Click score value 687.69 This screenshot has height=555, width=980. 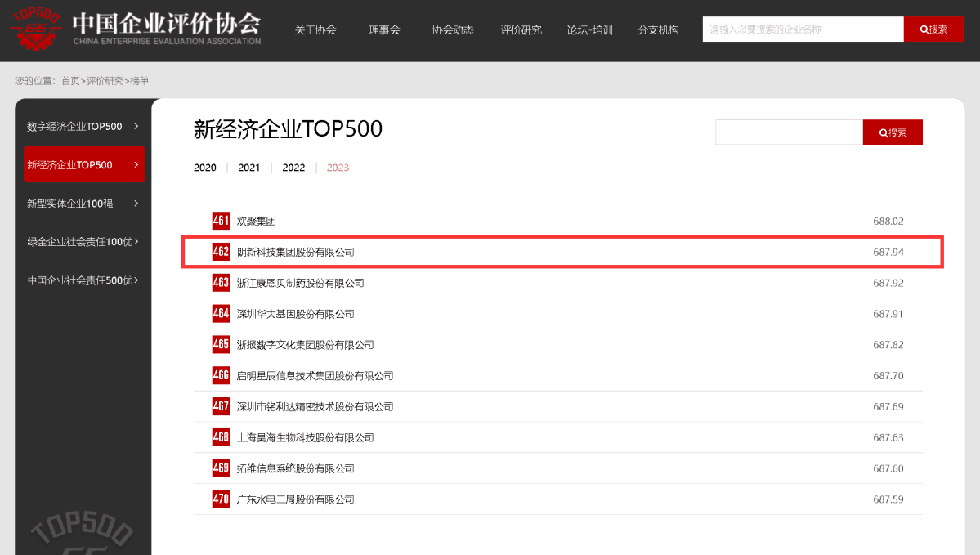(888, 407)
